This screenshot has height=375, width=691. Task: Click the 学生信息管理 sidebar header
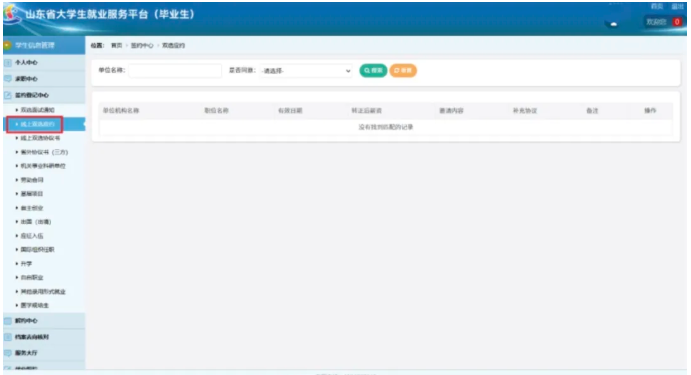coord(44,45)
